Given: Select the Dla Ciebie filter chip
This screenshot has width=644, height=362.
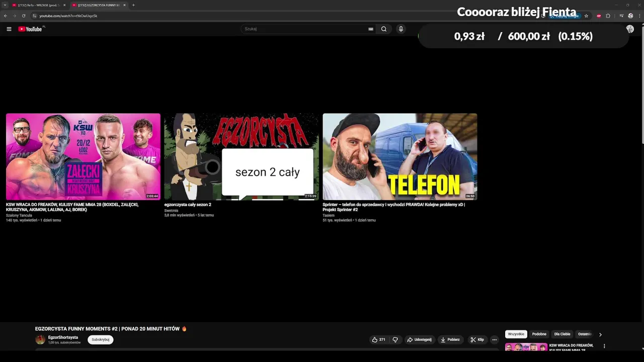Looking at the screenshot, I should point(562,334).
